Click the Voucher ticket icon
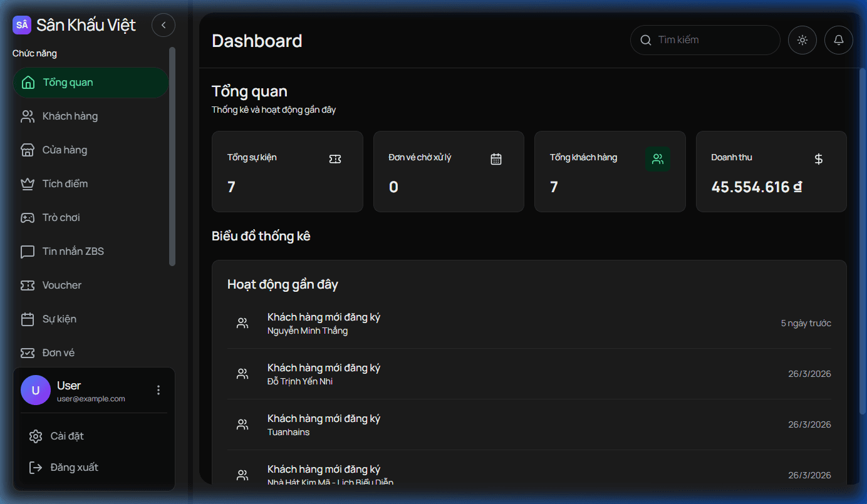This screenshot has height=504, width=867. 28,285
